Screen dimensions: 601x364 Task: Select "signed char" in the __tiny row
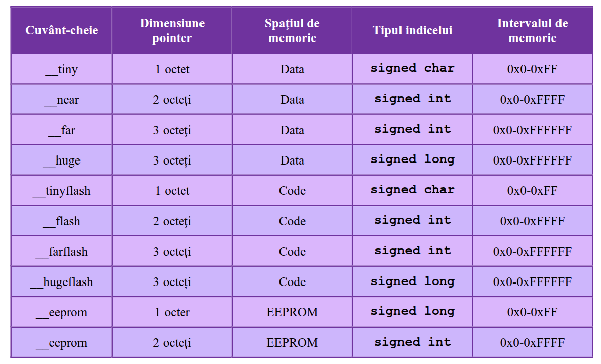pyautogui.click(x=412, y=68)
